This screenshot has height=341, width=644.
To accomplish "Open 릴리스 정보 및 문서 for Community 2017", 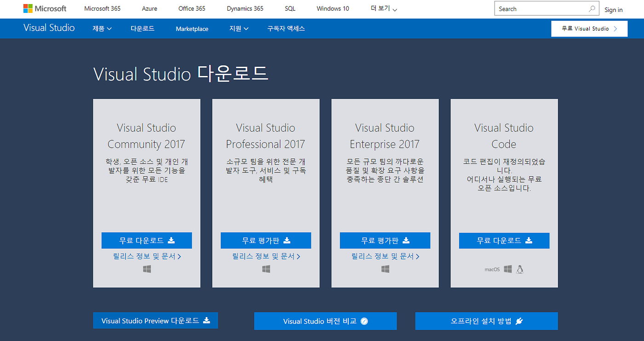I will pos(147,256).
